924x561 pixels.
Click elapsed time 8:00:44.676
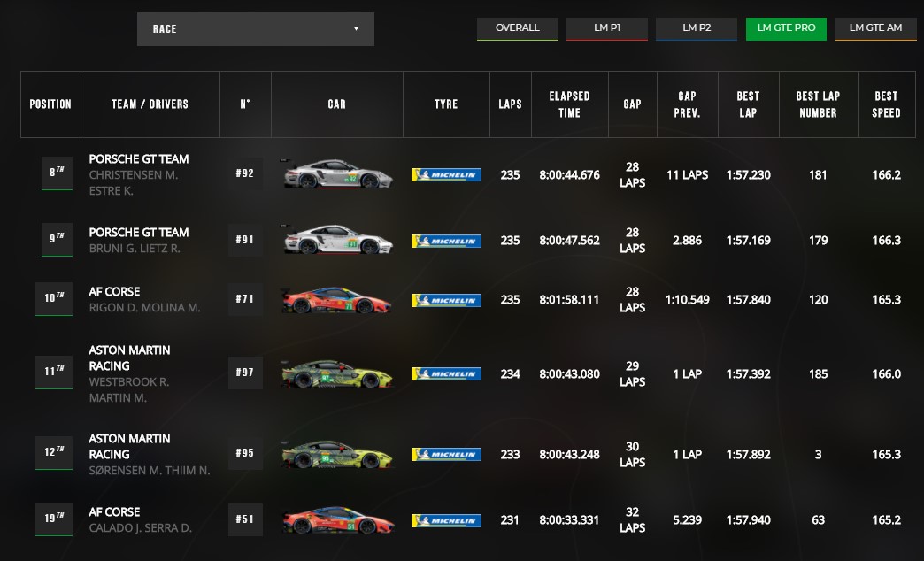570,175
